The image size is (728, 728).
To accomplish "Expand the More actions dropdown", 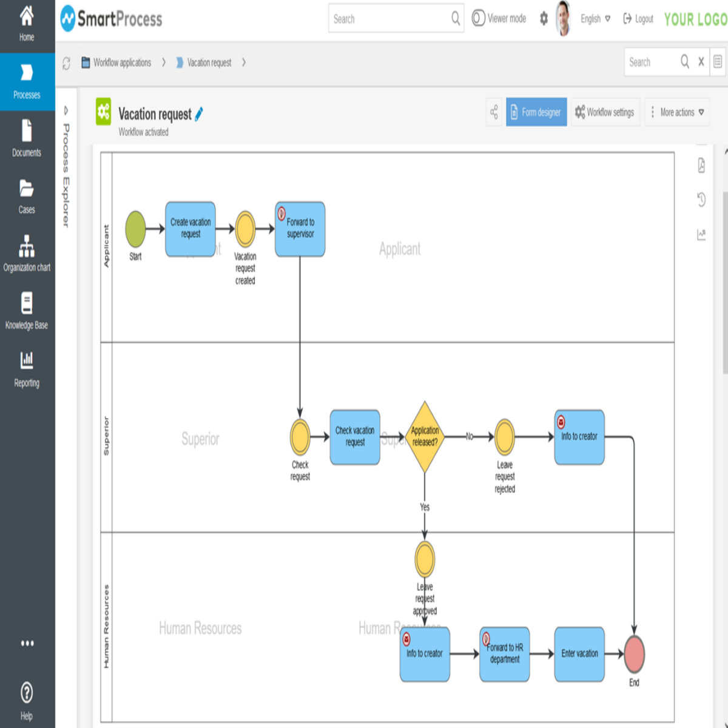I will [x=677, y=112].
